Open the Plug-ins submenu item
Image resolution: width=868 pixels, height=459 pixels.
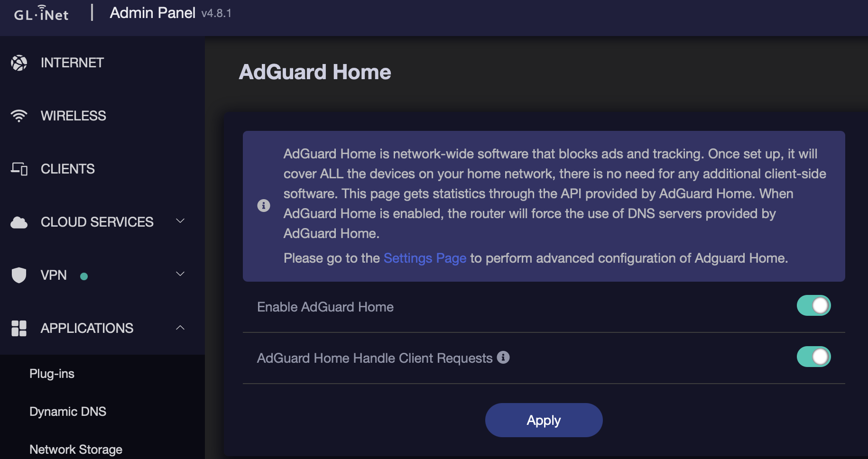[52, 374]
